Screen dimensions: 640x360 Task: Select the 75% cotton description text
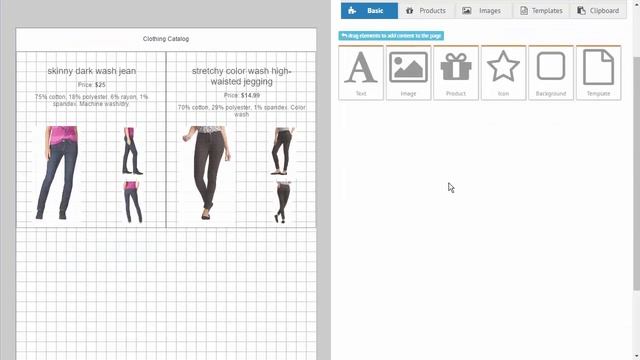tap(91, 100)
